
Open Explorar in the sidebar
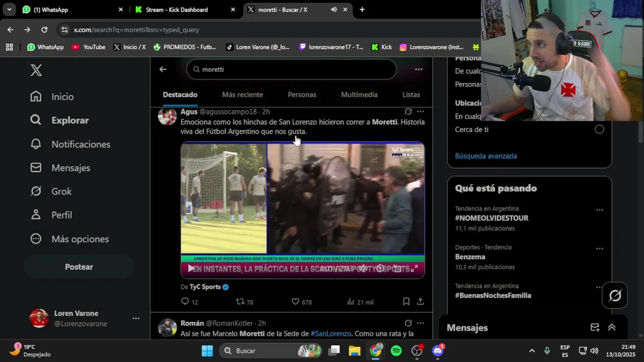pos(59,120)
